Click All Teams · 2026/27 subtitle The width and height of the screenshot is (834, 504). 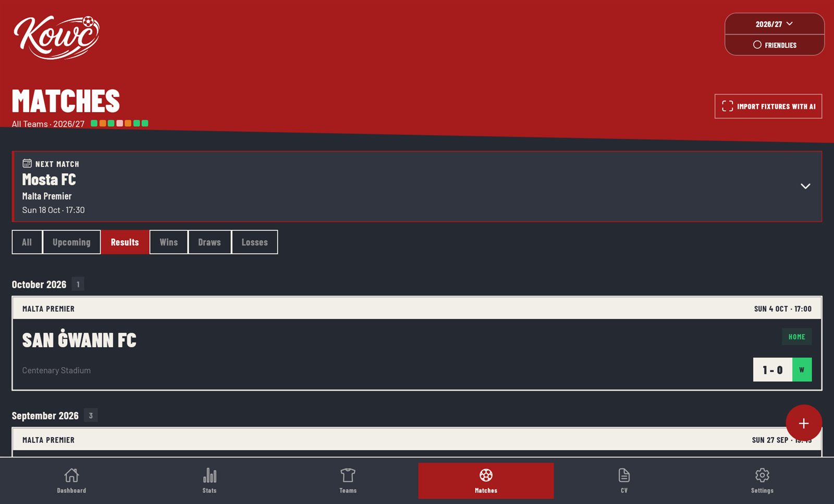coord(48,124)
